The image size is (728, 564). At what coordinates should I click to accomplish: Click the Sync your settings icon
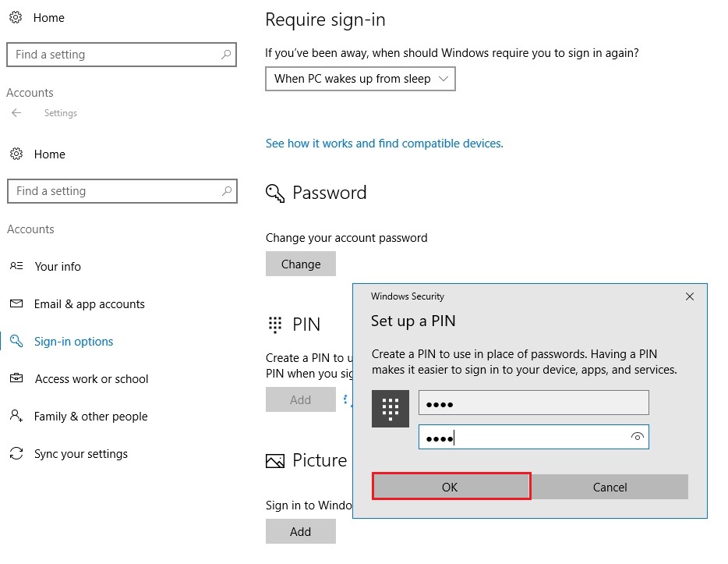tap(16, 454)
